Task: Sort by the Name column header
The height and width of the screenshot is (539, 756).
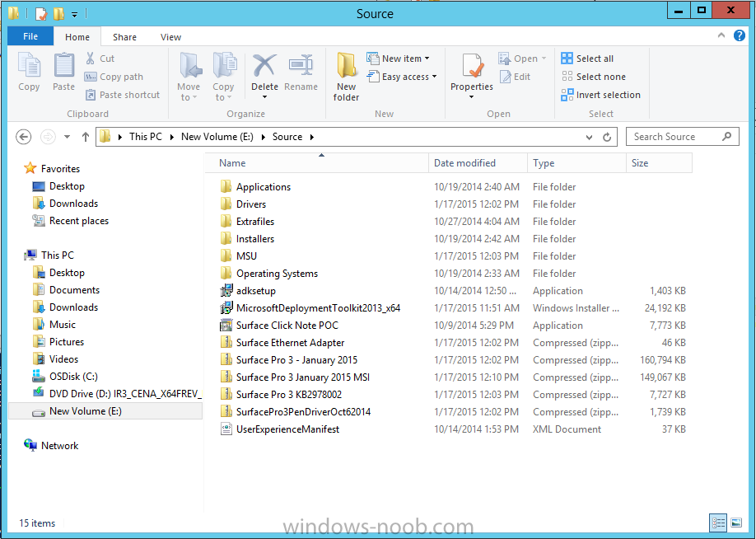Action: [316, 163]
